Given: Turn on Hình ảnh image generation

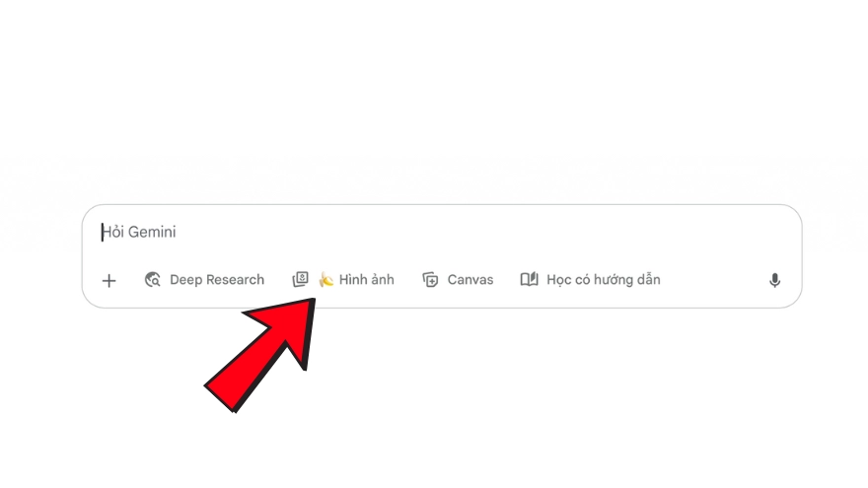Looking at the screenshot, I should pos(367,280).
